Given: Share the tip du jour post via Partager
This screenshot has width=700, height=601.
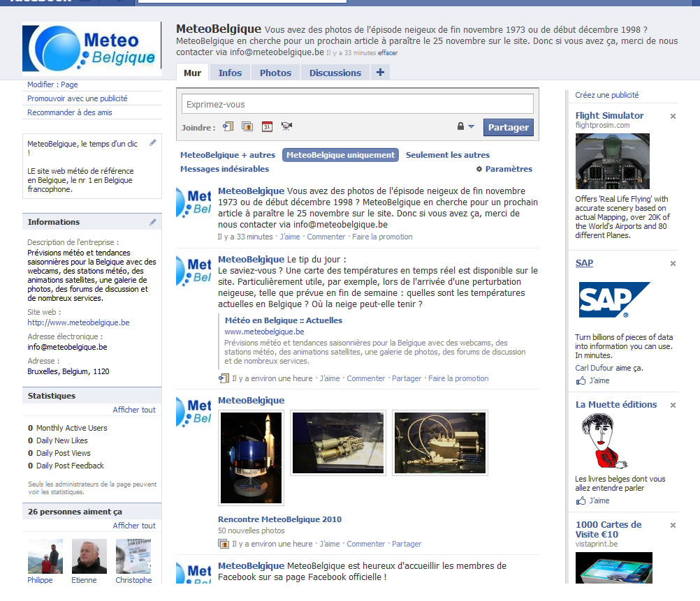Looking at the screenshot, I should tap(407, 378).
